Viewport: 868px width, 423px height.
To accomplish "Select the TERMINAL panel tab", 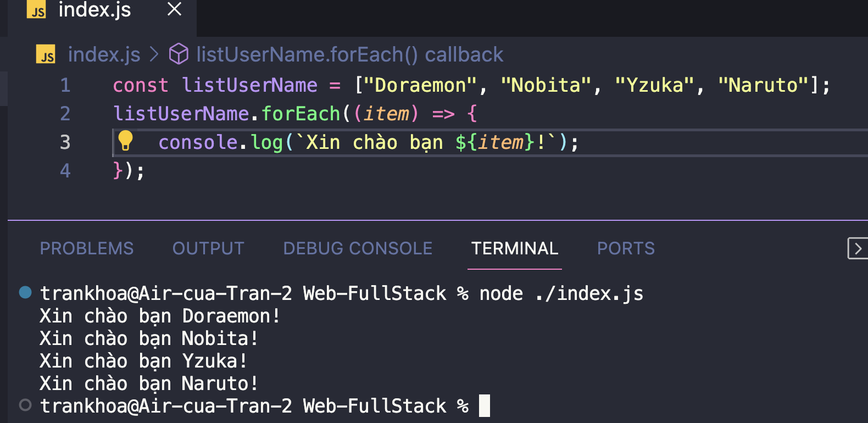I will tap(514, 248).
